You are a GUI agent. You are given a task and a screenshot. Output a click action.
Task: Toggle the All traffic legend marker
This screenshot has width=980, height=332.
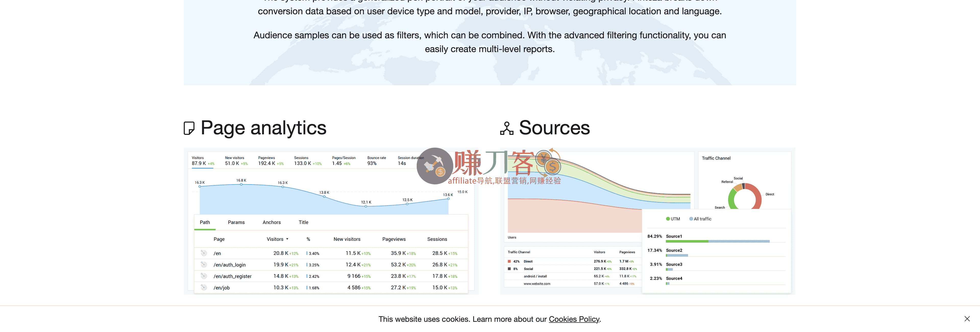pos(691,219)
